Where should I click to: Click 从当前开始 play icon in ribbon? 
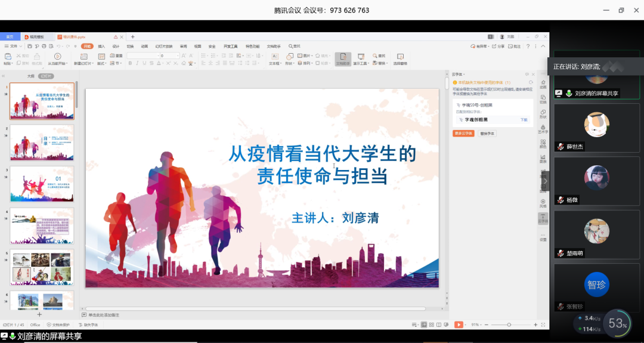point(57,57)
